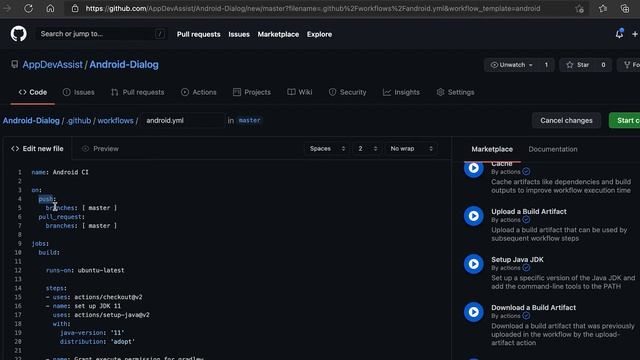Open Marketplace in top navigation
Screen dimensions: 640x360
278,34
